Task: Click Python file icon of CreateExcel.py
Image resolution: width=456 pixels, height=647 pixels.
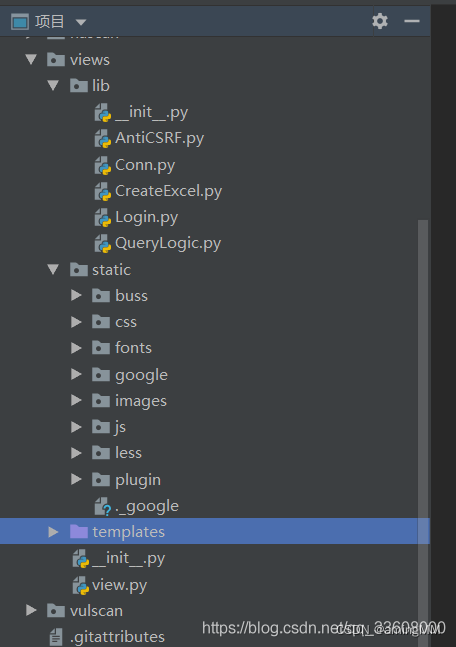Action: point(103,191)
